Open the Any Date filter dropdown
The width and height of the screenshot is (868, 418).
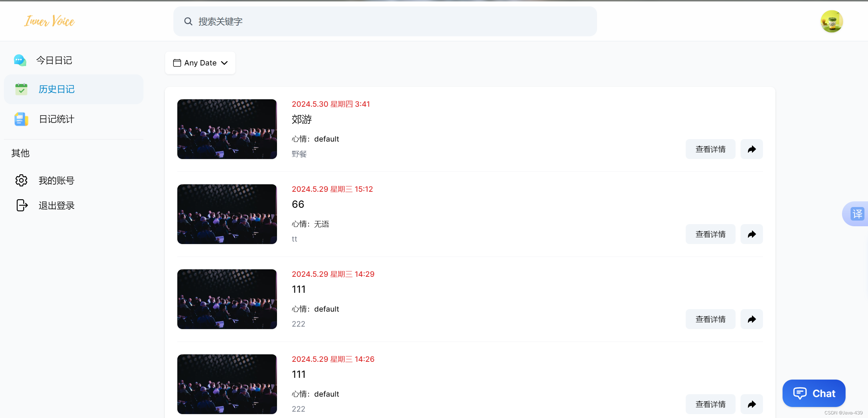200,63
